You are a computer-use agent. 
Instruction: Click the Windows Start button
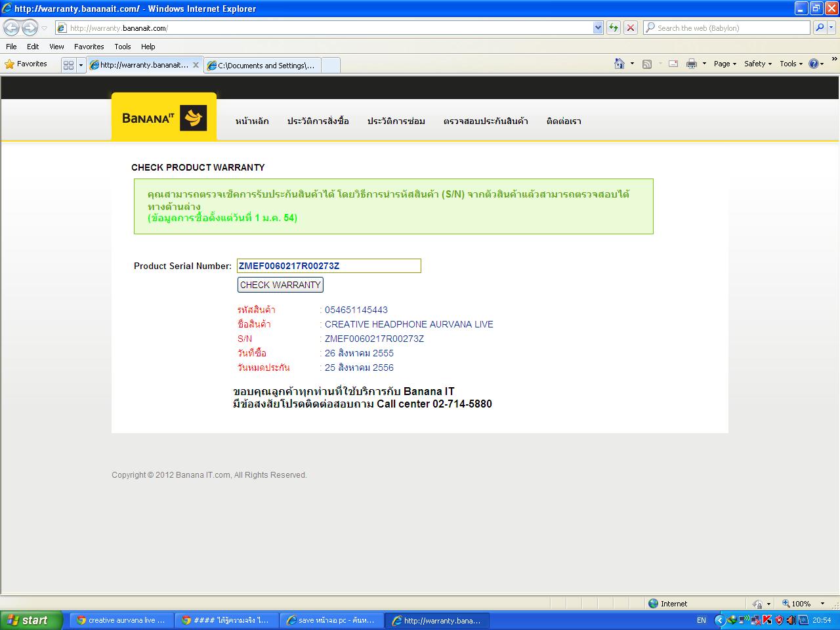31,620
